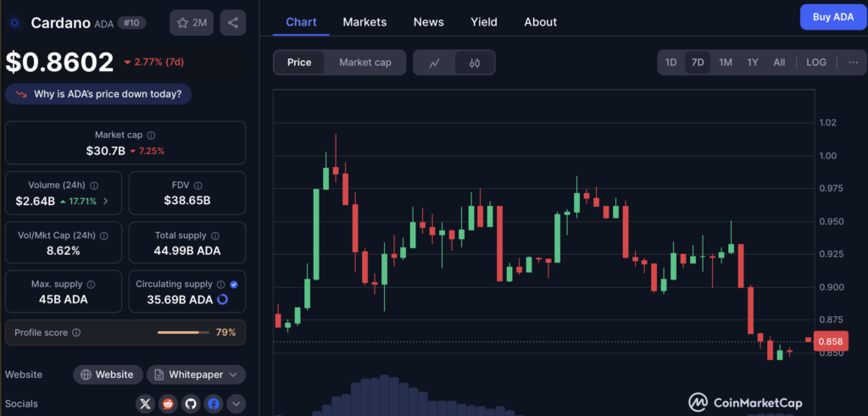Set chart range to 1D
This screenshot has width=868, height=416.
coord(671,63)
